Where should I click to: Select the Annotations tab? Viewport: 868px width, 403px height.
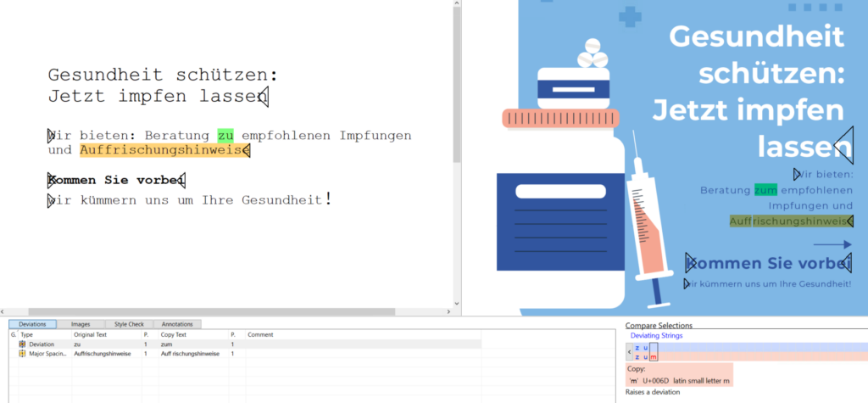(x=177, y=324)
